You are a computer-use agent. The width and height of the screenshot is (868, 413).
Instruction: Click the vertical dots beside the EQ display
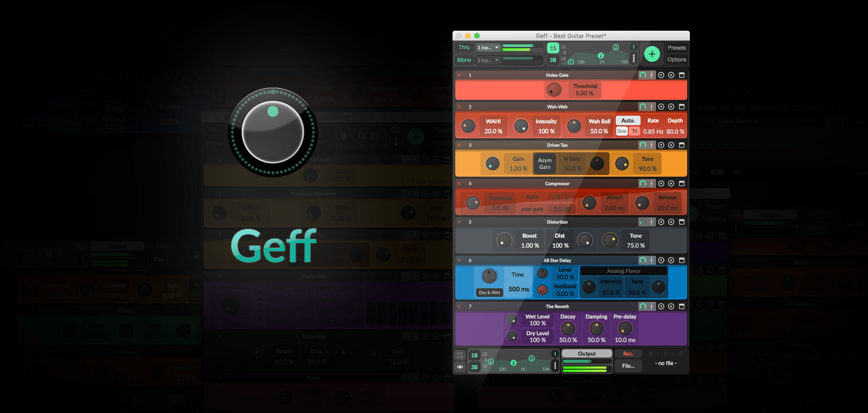point(634,58)
